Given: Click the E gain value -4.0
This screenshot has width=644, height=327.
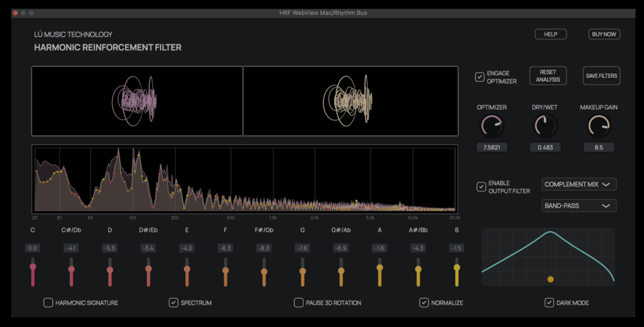Looking at the screenshot, I should [187, 248].
